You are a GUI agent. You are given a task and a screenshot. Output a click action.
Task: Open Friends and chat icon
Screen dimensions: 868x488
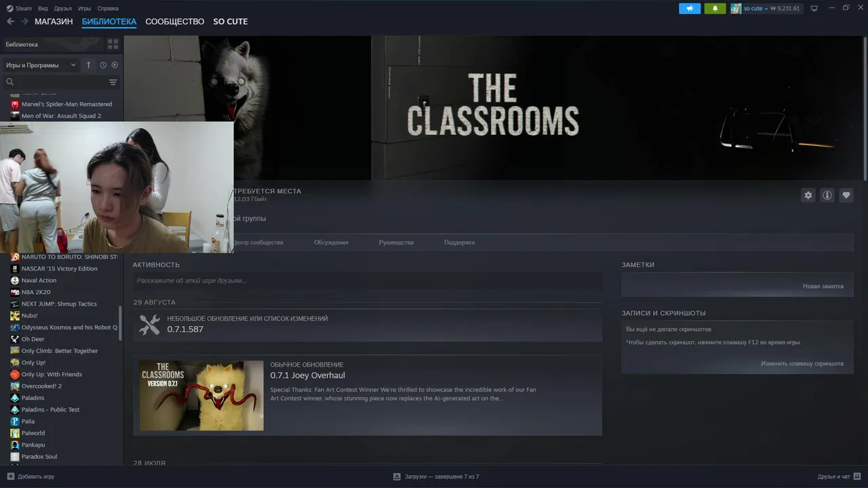(858, 476)
